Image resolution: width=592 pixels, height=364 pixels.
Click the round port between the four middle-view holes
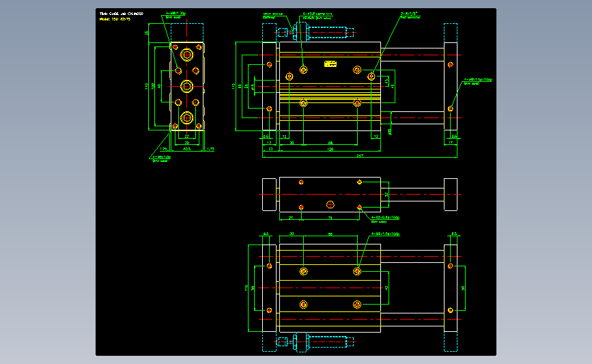click(330, 205)
